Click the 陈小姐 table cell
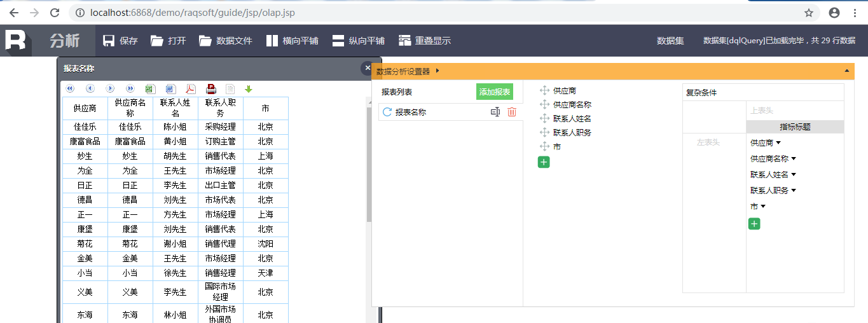868x323 pixels. [x=176, y=127]
